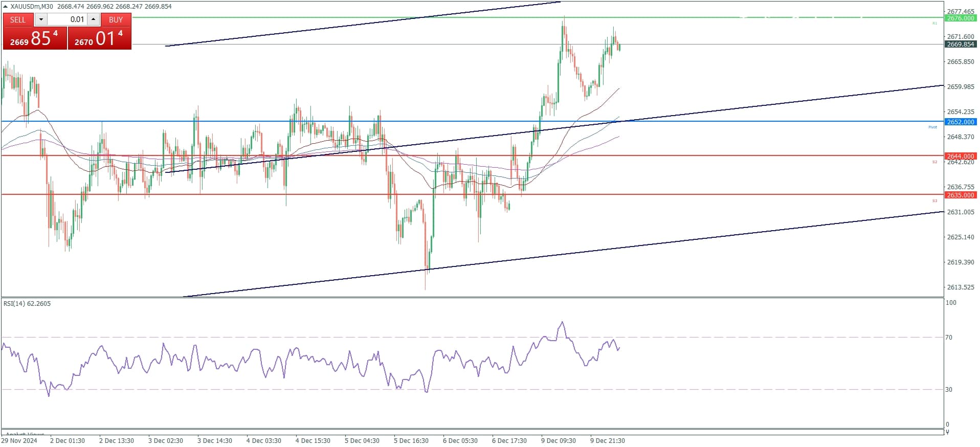Click the green 2676.000 price label
The image size is (980, 447).
pyautogui.click(x=961, y=18)
